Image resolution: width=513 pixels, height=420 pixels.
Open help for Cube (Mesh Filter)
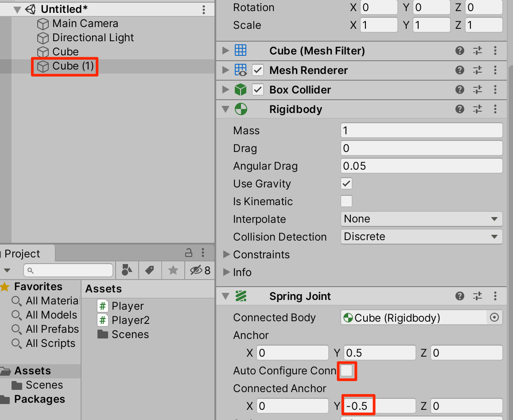click(460, 51)
